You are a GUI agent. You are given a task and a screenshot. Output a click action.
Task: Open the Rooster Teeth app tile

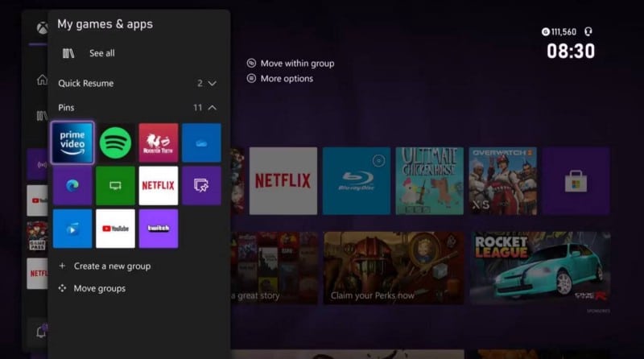pyautogui.click(x=158, y=142)
